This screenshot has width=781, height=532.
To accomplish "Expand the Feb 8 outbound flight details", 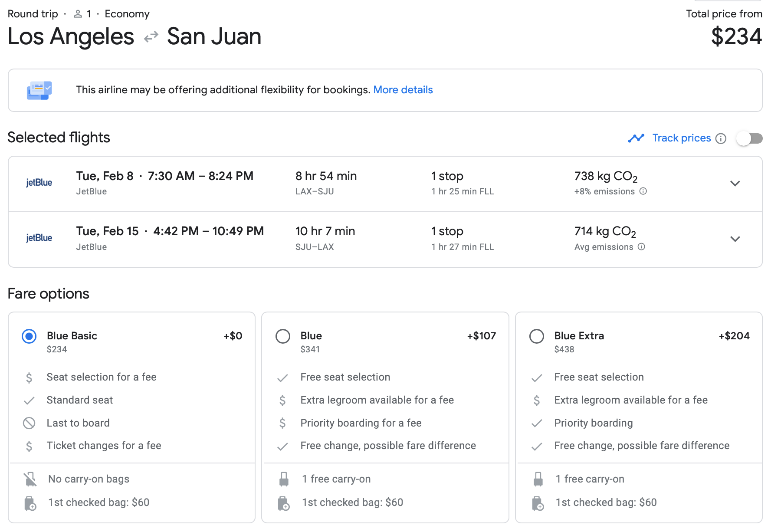I will tap(735, 184).
